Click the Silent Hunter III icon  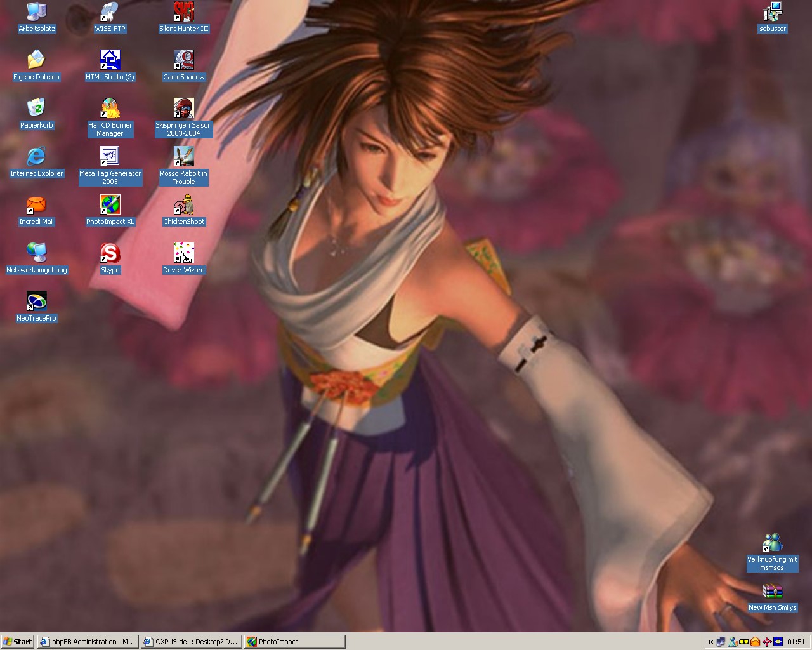[183, 11]
